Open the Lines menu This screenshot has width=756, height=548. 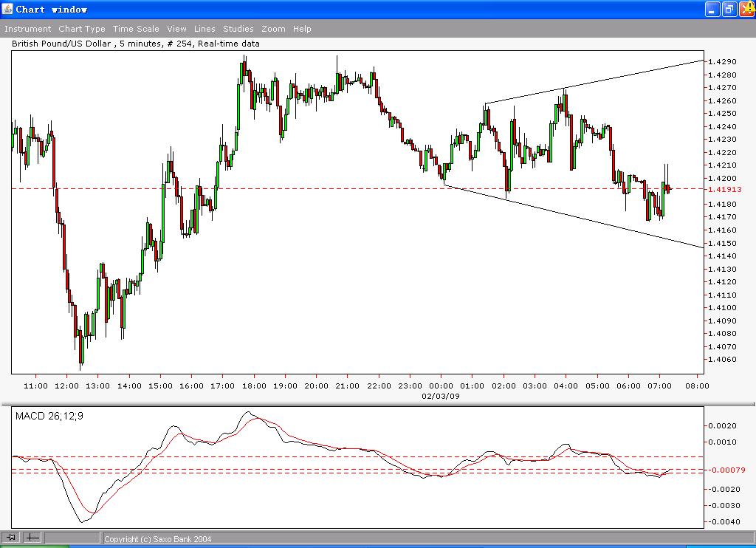205,29
